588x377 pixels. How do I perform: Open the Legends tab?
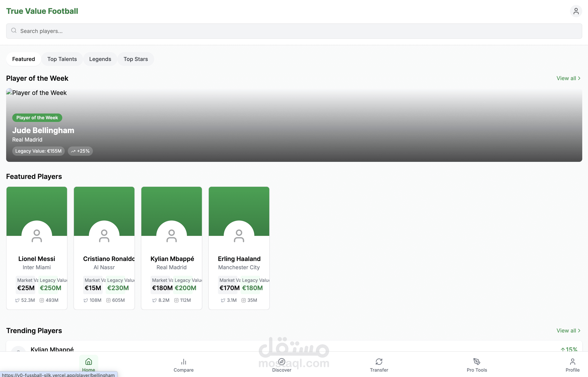[100, 59]
